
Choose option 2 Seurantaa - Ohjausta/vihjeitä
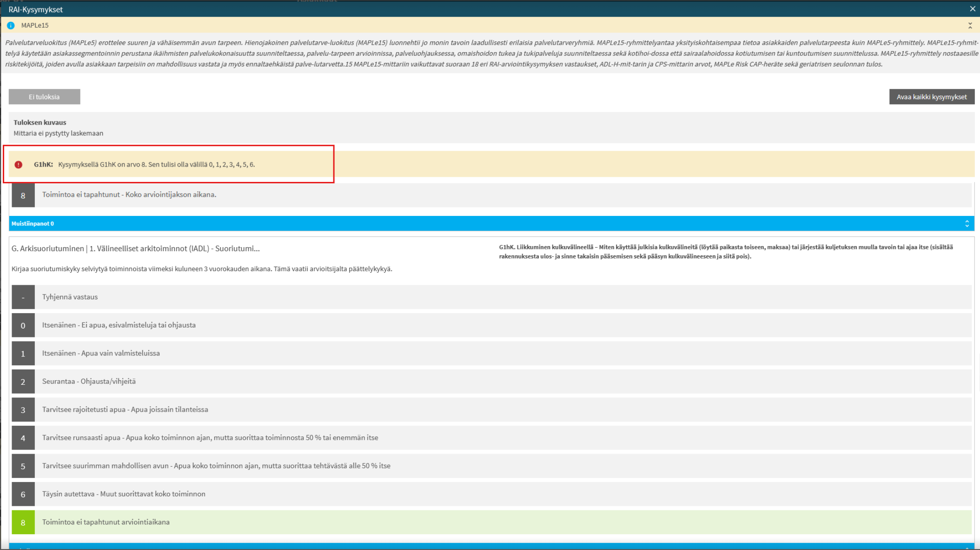(x=89, y=382)
